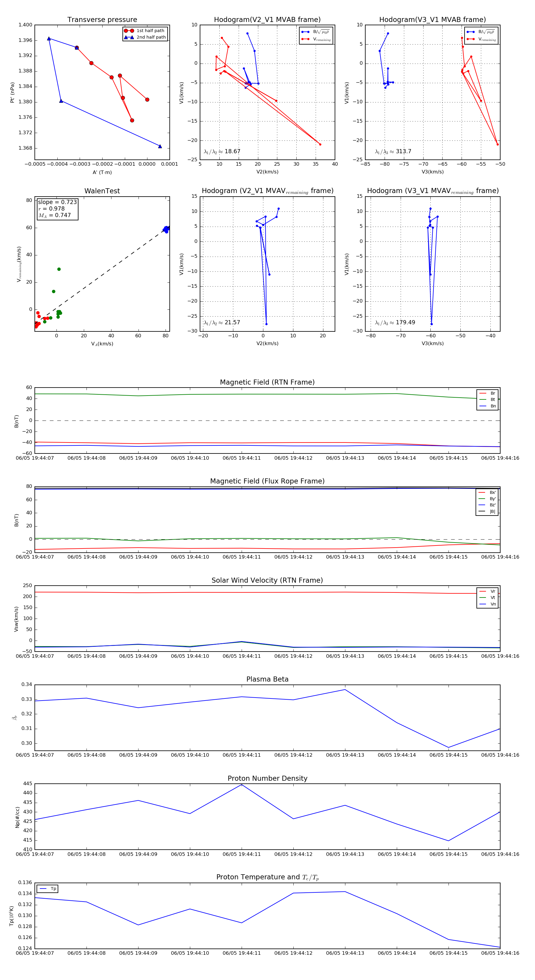Click the "V_A(km/s)" x-axis label
The width and height of the screenshot is (535, 980).
tap(102, 344)
